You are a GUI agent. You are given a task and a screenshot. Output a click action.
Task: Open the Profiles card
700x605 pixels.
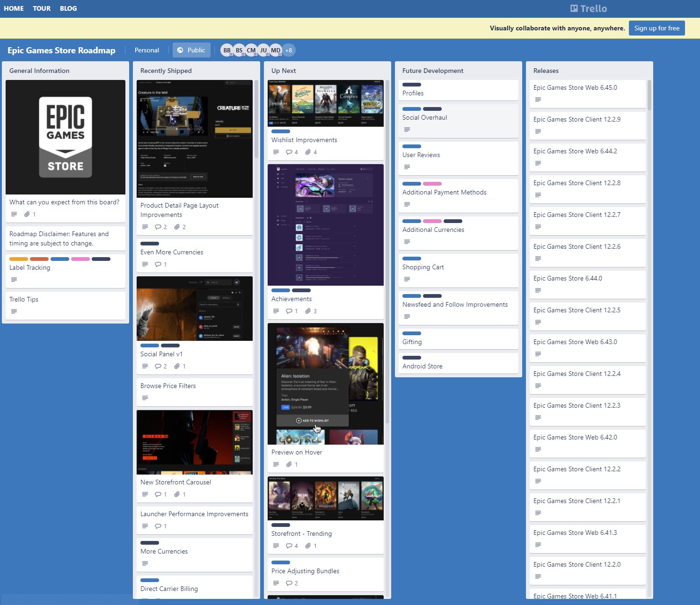click(x=459, y=90)
